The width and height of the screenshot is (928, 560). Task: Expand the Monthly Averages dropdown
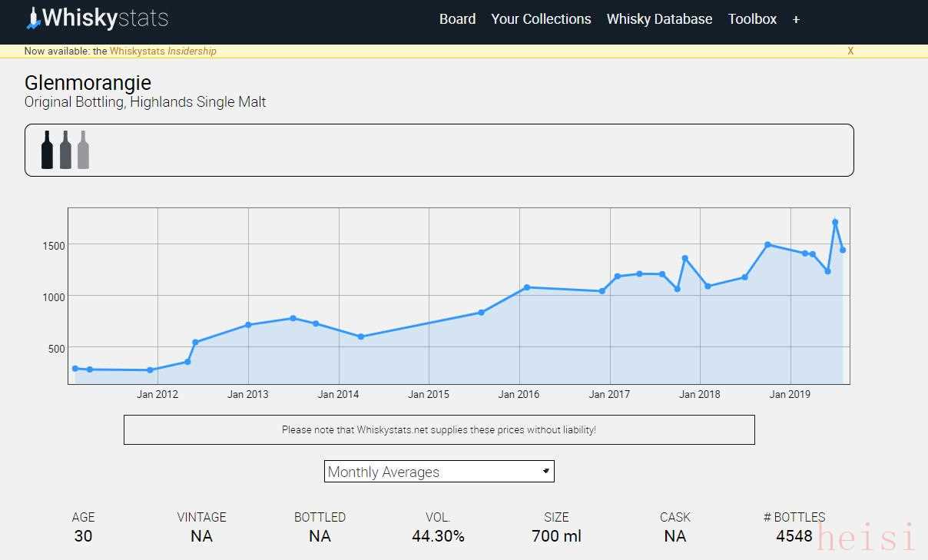tap(439, 472)
